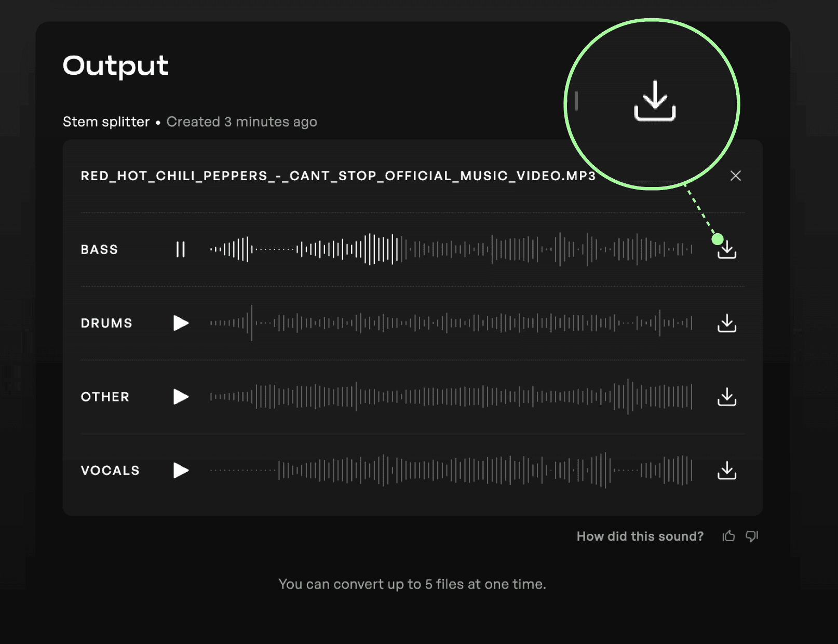Click the 'Output' heading
Image resolution: width=838 pixels, height=644 pixels.
(116, 66)
